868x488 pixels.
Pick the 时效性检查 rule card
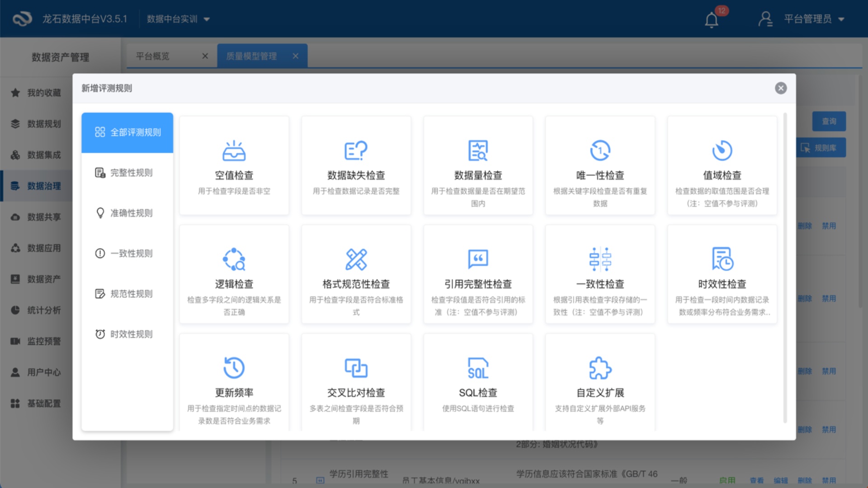pos(722,274)
